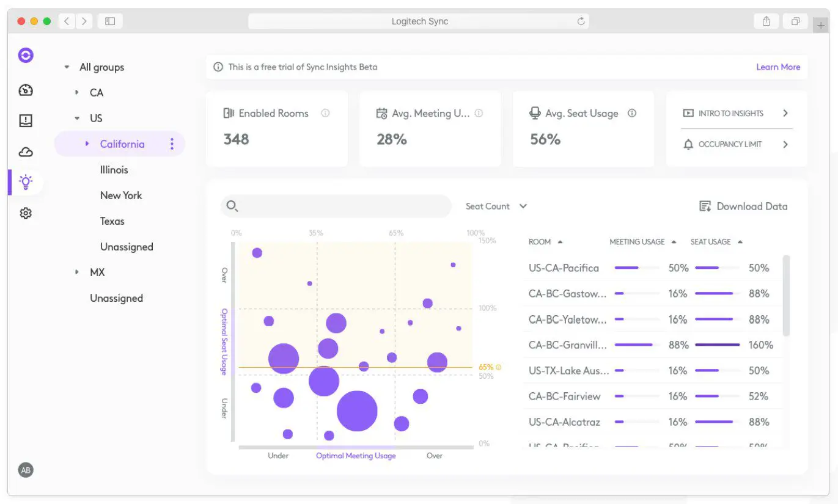Click the info icon beside Avg. Meeting Usage
Image resolution: width=838 pixels, height=504 pixels.
click(x=479, y=113)
